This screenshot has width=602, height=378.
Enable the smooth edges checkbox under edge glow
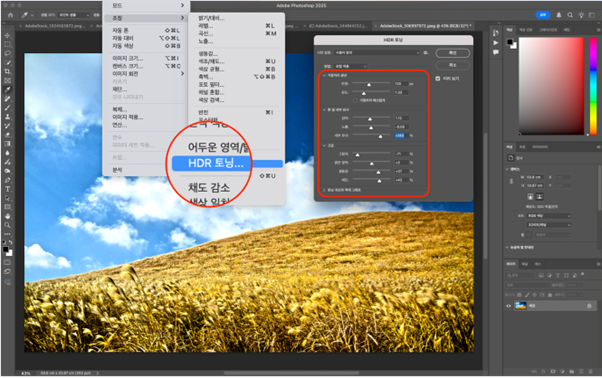(x=355, y=101)
